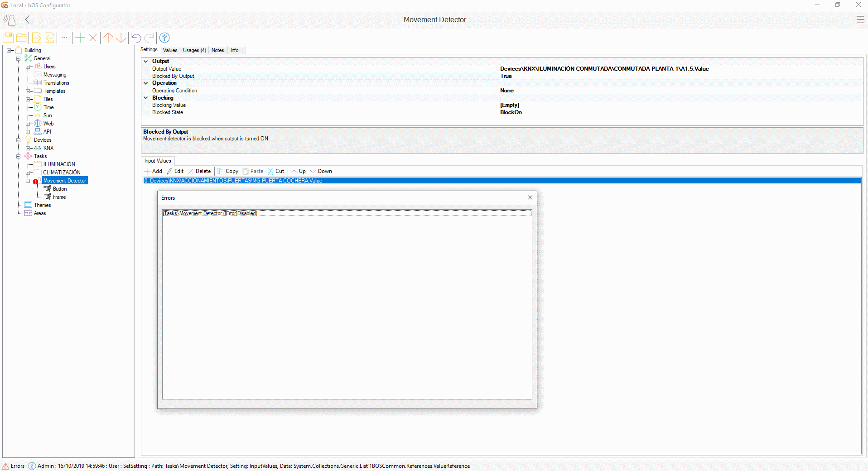868x471 pixels.
Task: Open the Usages (4) tab
Action: point(194,50)
